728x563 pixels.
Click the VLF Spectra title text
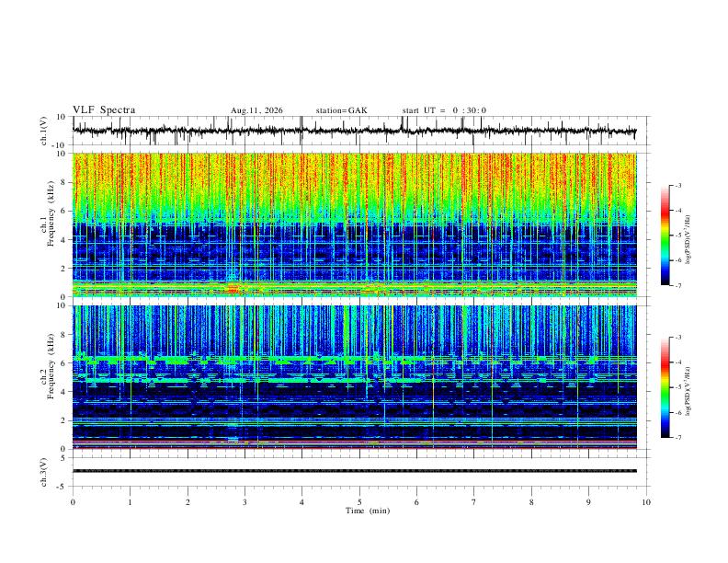[x=104, y=110]
